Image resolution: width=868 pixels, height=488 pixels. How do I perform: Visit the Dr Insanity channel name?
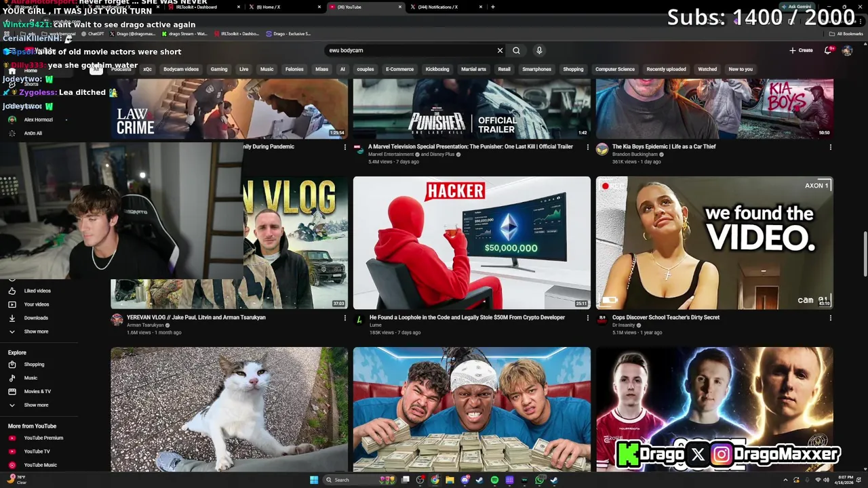(x=624, y=325)
